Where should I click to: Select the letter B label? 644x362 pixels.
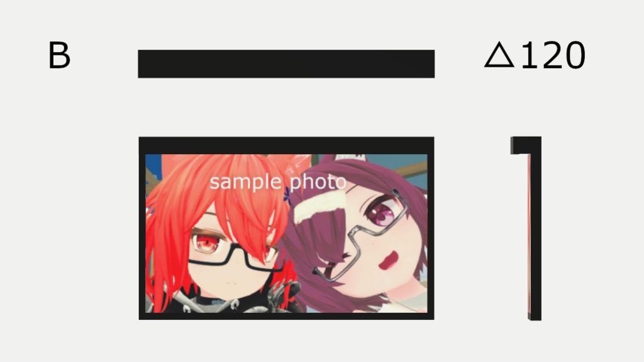coord(59,55)
